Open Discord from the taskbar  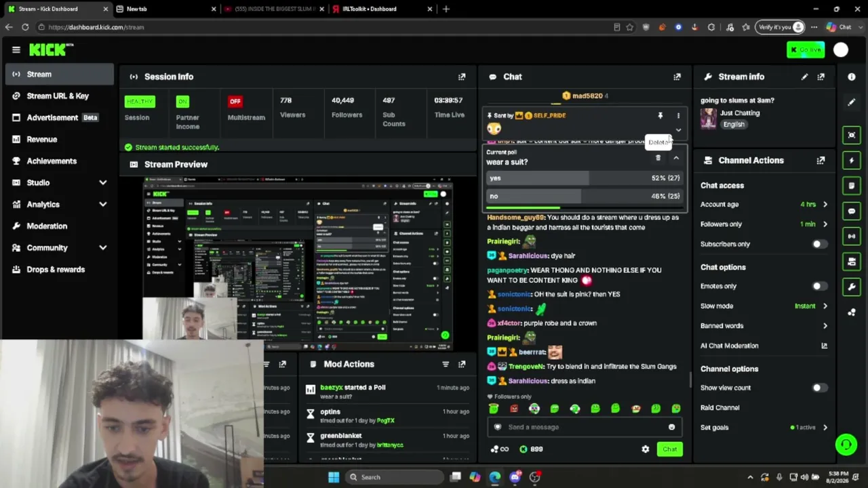pos(515,477)
